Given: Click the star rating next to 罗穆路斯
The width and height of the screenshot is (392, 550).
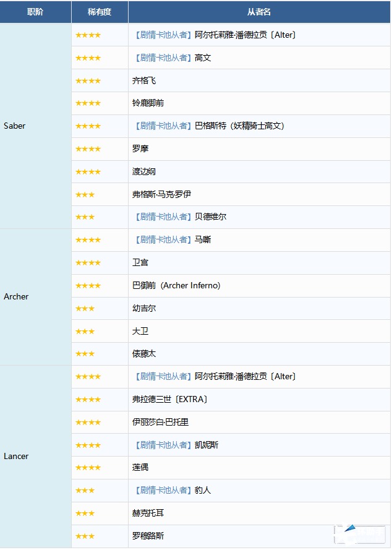Looking at the screenshot, I should (x=85, y=536).
